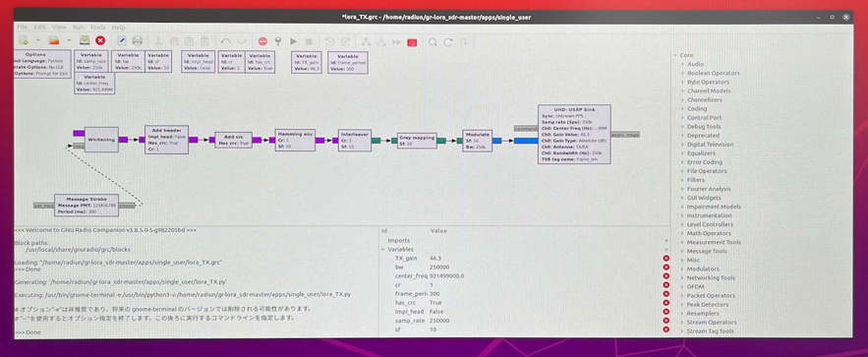Open the Tools menu
The width and height of the screenshot is (868, 357).
[x=97, y=28]
